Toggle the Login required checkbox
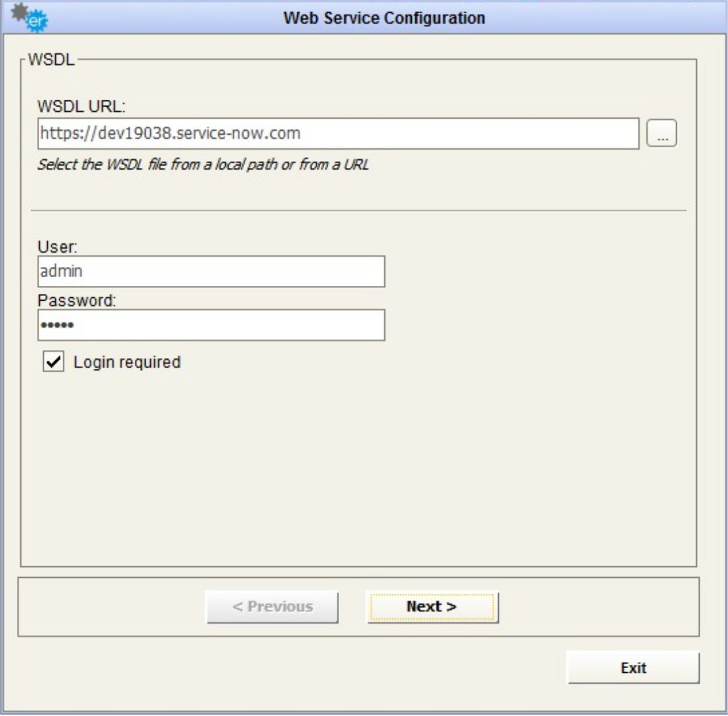Screen dimensions: 728x716 coord(53,362)
